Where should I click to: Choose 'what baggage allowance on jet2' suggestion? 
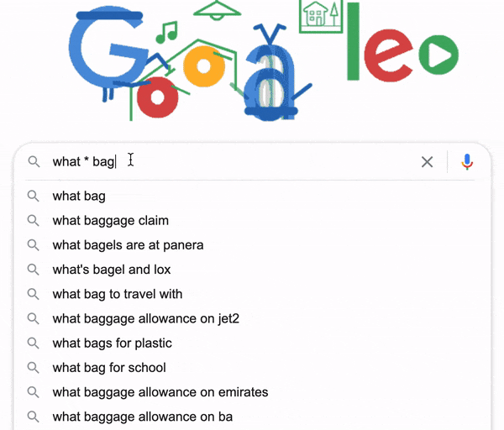(x=145, y=319)
